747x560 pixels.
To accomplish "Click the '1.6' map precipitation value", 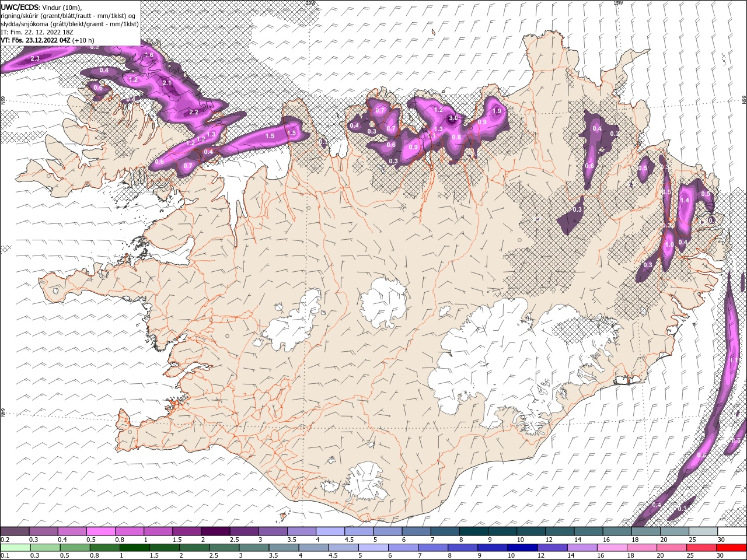I will 149,55.
